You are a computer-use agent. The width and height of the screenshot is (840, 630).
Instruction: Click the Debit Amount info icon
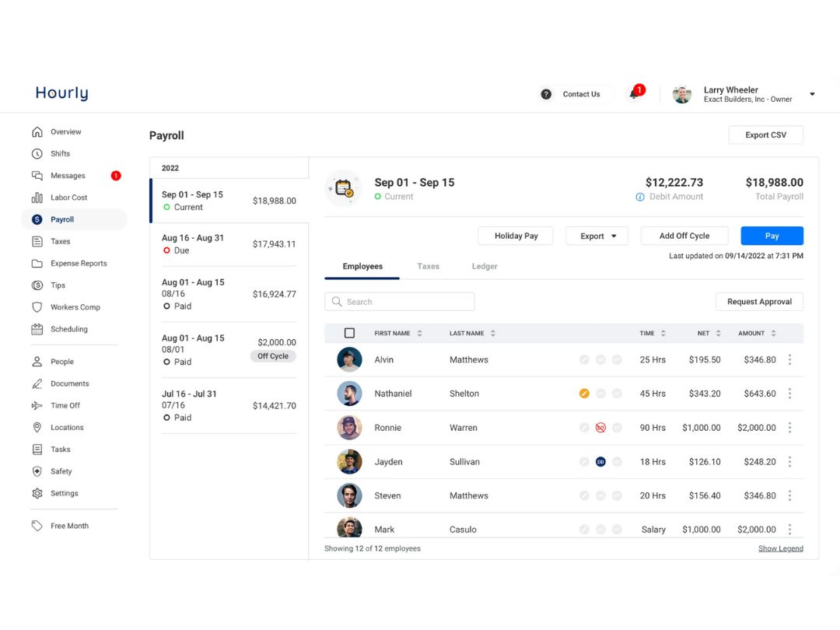639,197
